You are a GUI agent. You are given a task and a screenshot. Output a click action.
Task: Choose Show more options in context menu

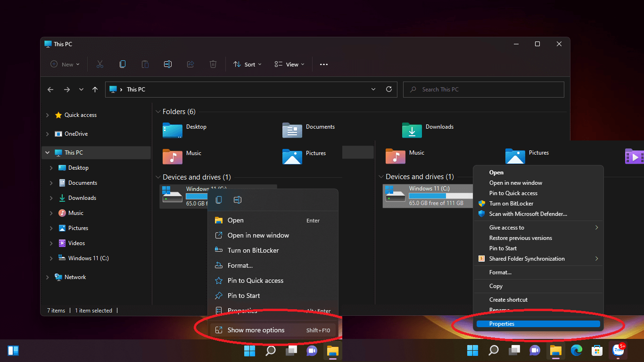[x=273, y=330]
